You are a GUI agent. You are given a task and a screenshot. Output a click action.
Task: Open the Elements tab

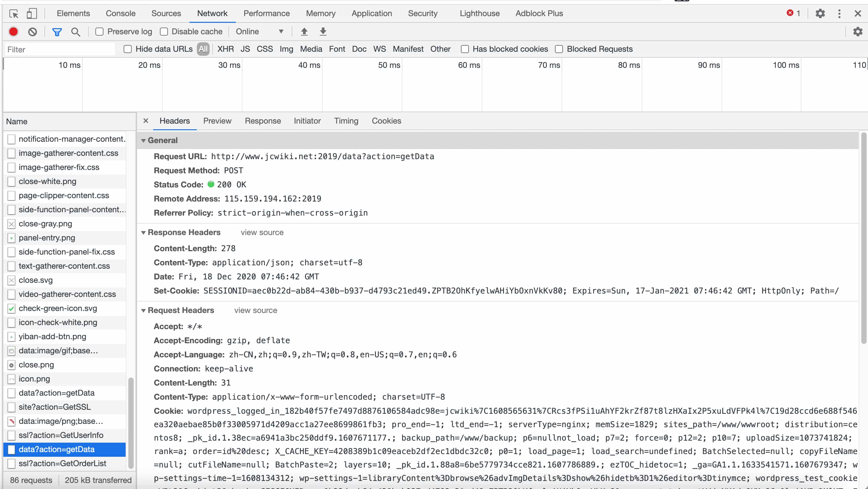coord(73,13)
